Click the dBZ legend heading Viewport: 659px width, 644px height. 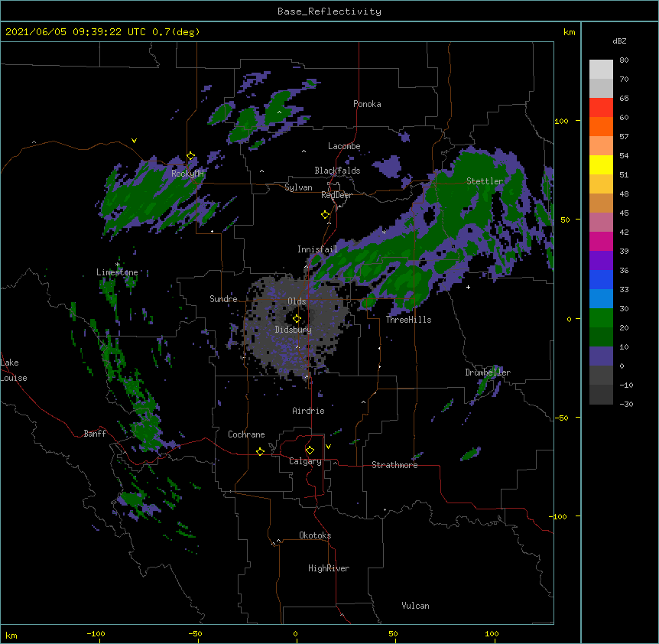(x=619, y=41)
